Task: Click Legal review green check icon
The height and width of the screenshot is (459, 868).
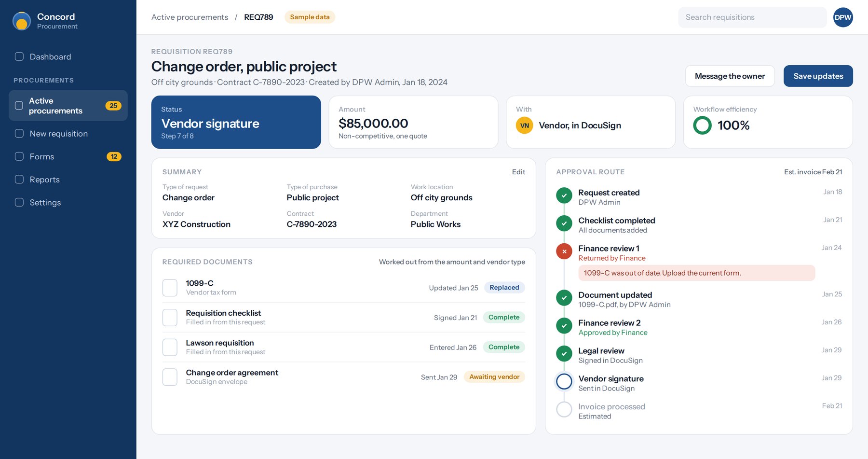Action: (x=564, y=354)
